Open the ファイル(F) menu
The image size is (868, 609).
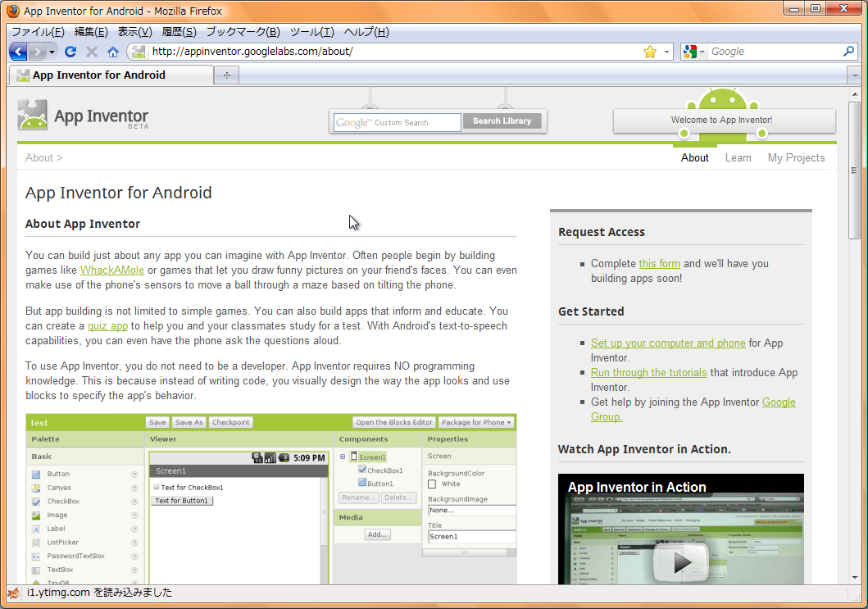click(39, 32)
